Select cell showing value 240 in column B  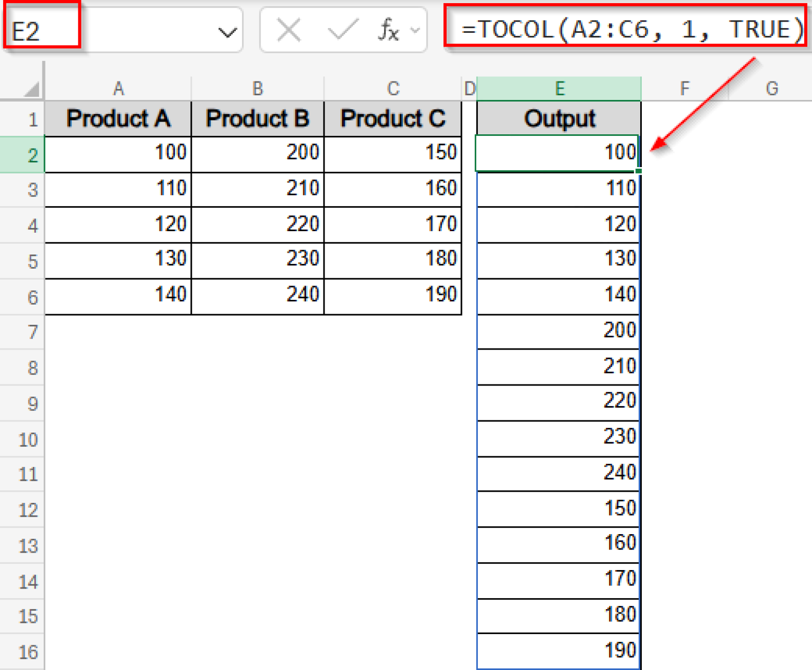[257, 295]
